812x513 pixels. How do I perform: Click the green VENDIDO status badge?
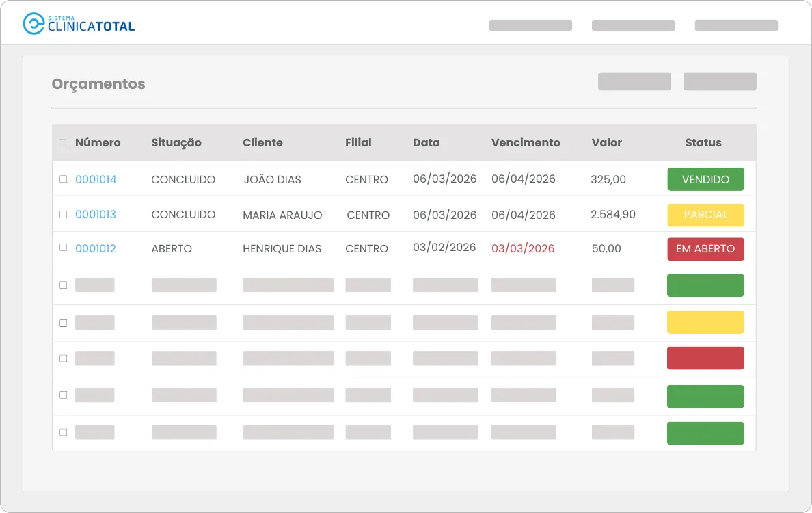click(705, 179)
